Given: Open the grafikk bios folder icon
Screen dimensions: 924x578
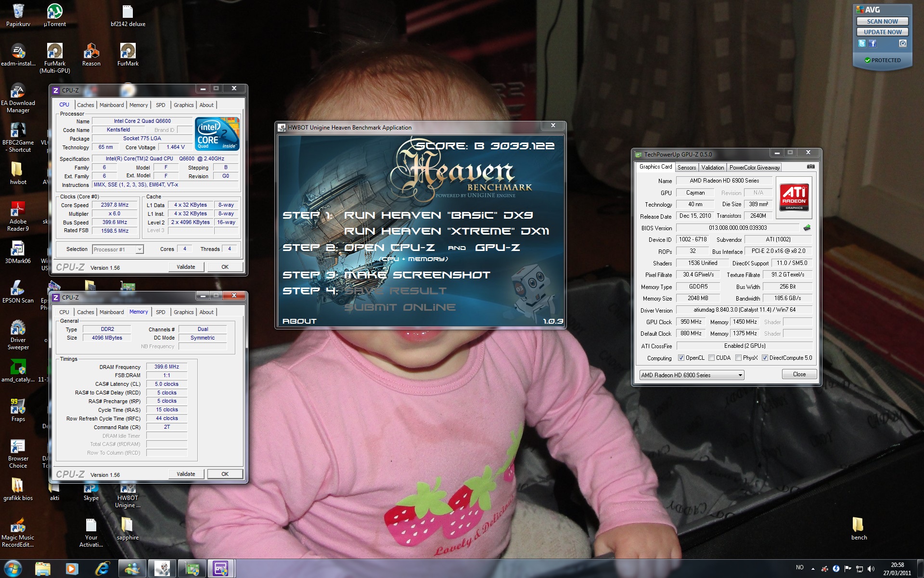Looking at the screenshot, I should (18, 489).
